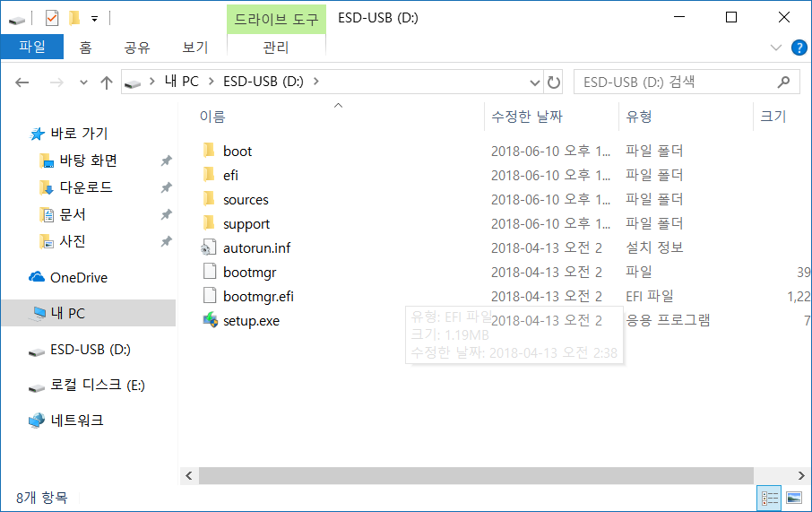Sort by the 유형 column header
The image size is (812, 512).
(639, 117)
